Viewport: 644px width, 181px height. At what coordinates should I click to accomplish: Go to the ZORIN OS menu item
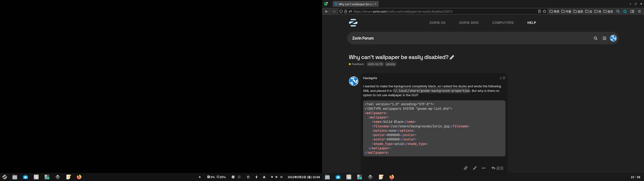437,23
